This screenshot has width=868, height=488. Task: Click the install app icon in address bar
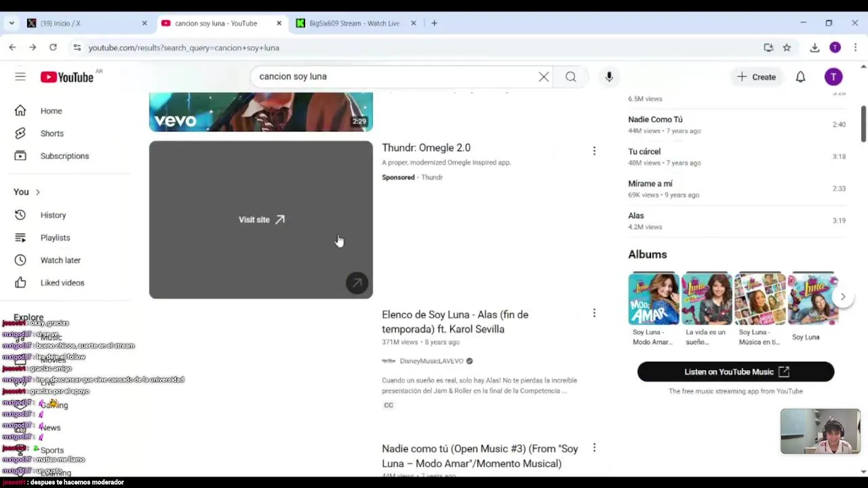click(768, 47)
